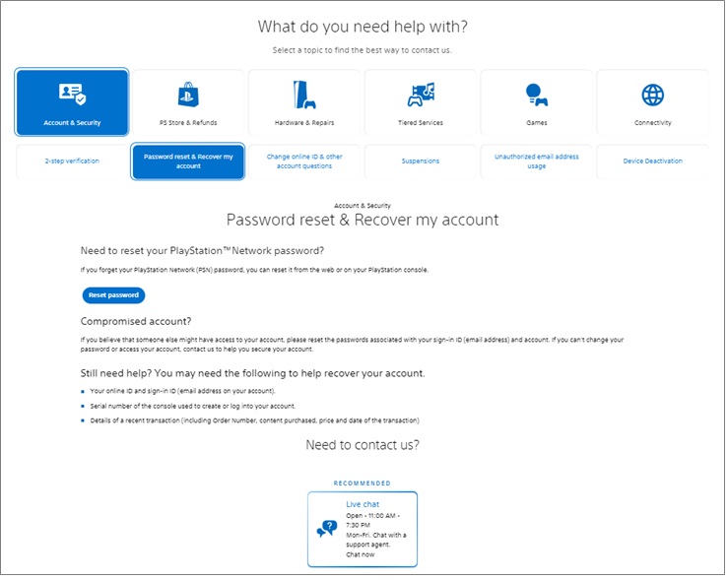The width and height of the screenshot is (728, 580).
Task: Click the Account & Security breadcrumb text
Action: pos(363,206)
